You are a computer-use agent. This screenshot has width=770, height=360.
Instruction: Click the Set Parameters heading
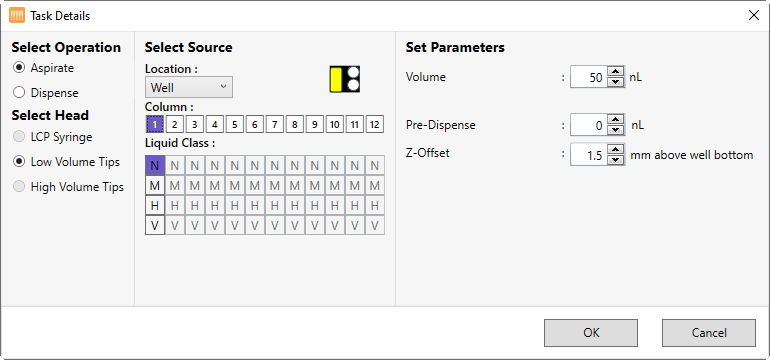click(x=455, y=48)
